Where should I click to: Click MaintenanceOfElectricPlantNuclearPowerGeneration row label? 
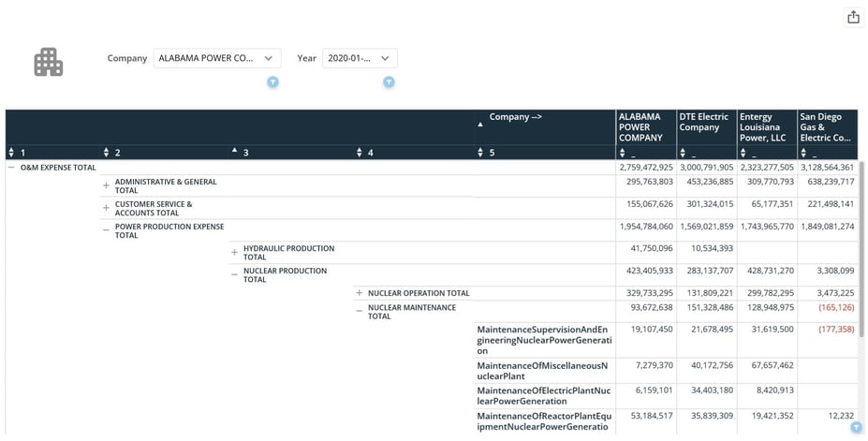(x=544, y=396)
